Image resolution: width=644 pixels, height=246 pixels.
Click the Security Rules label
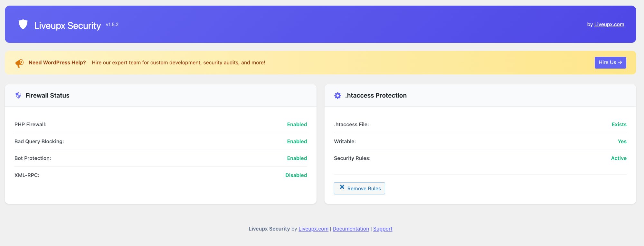352,158
